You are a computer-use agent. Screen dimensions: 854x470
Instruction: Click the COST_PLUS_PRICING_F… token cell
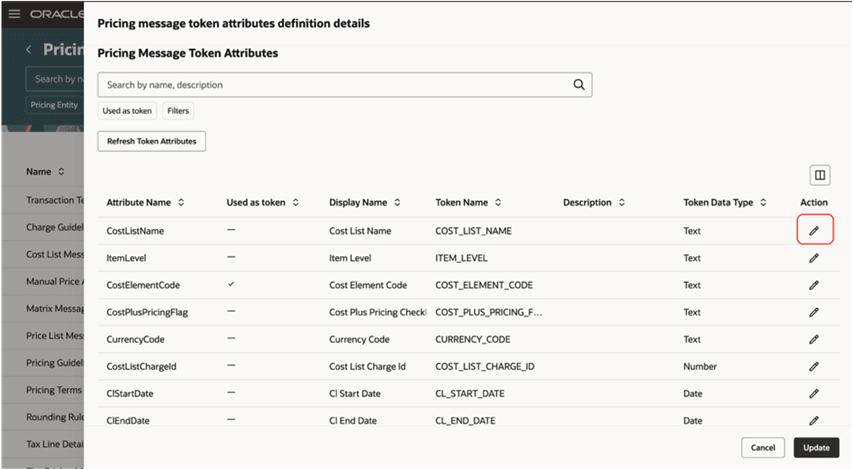pos(489,312)
